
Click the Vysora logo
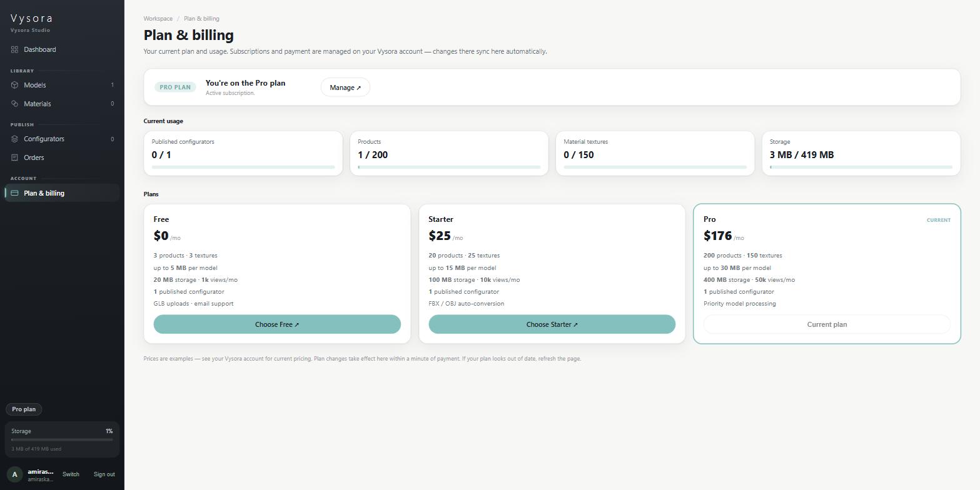[x=31, y=18]
